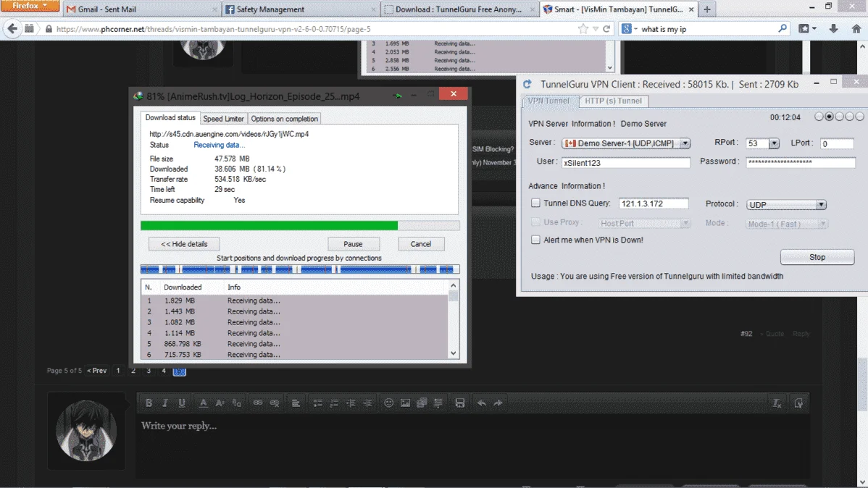Open the Speed Limiter tab
The height and width of the screenshot is (488, 868).
click(223, 119)
